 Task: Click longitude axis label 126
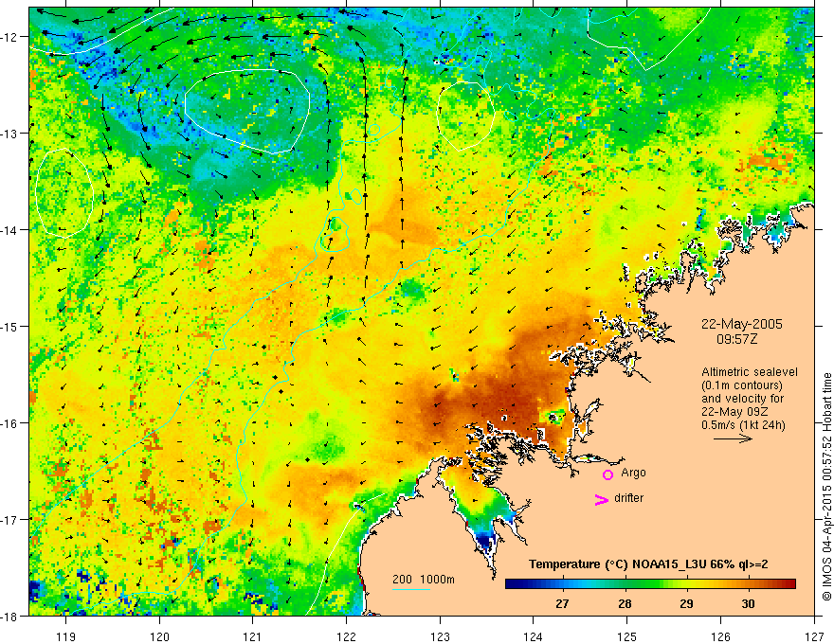tap(720, 636)
